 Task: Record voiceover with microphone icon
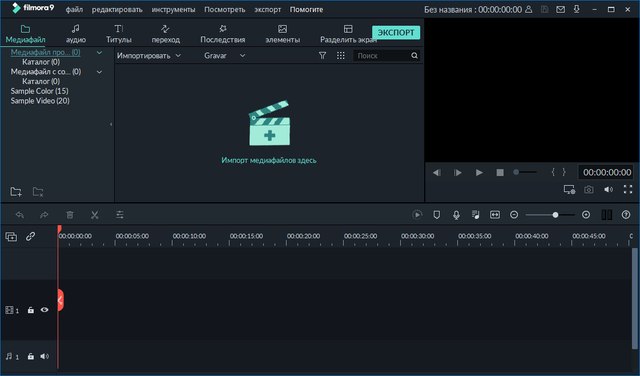coord(456,215)
